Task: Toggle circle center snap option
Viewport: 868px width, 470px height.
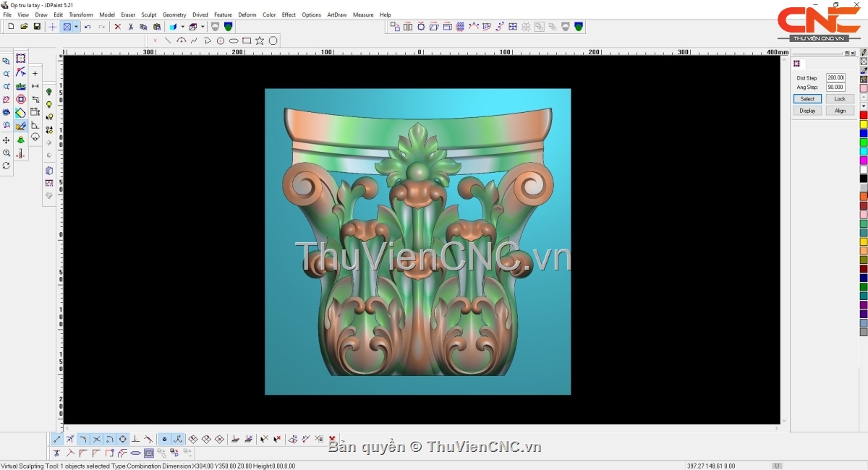Action: 122,439
